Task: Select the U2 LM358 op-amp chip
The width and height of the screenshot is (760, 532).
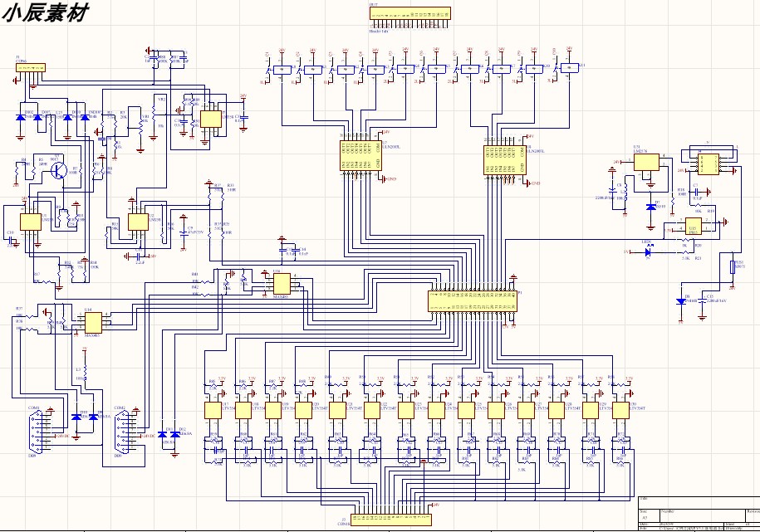Action: click(138, 222)
